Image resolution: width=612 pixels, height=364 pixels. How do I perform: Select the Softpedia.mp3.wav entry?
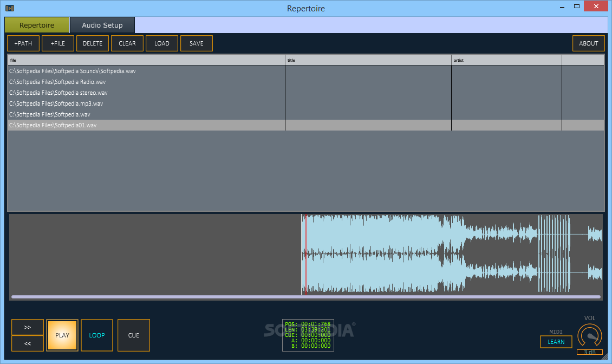pyautogui.click(x=305, y=103)
